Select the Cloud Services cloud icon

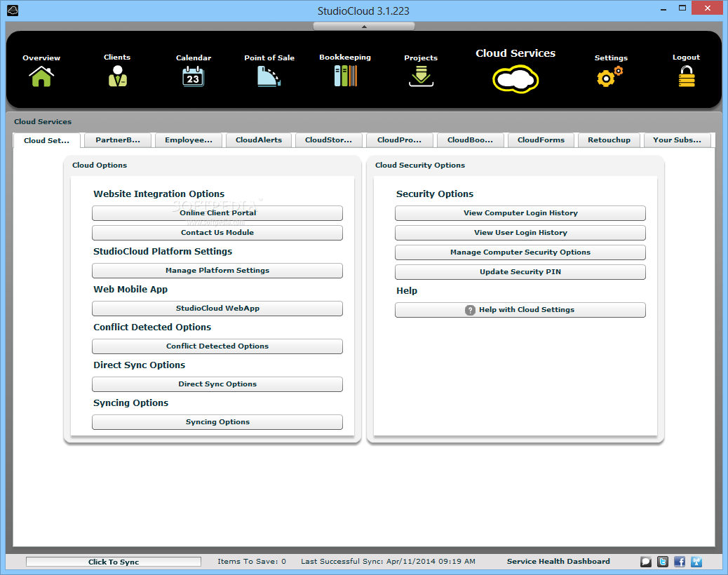tap(515, 79)
